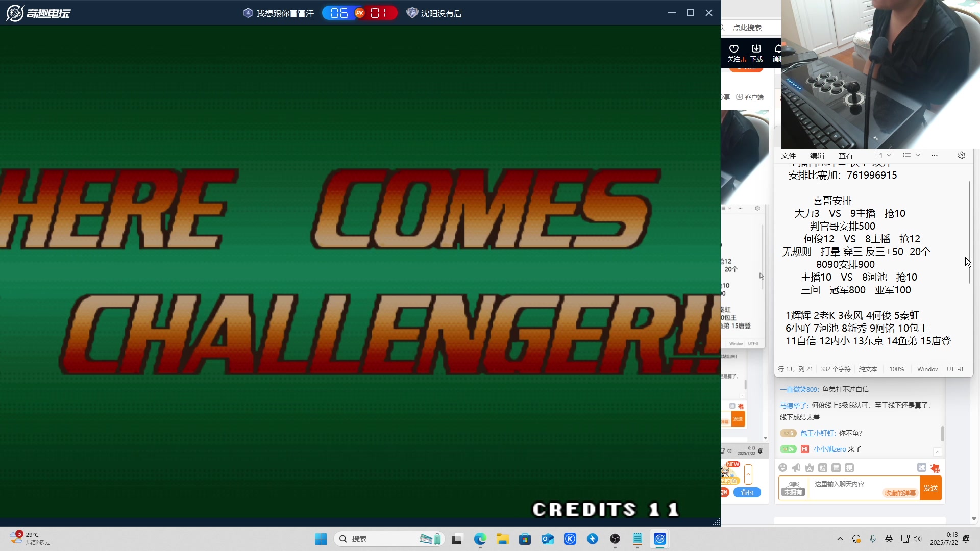Open the blue lightning app on the taskbar
The width and height of the screenshot is (980, 551).
[593, 539]
